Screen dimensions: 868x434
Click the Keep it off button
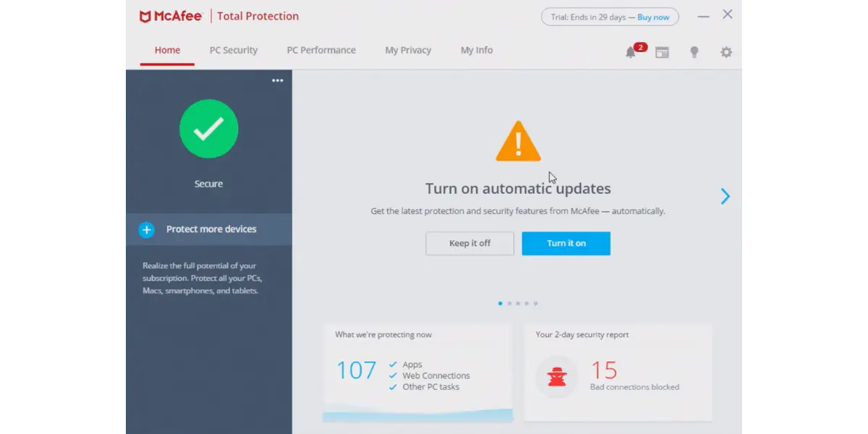tap(470, 243)
